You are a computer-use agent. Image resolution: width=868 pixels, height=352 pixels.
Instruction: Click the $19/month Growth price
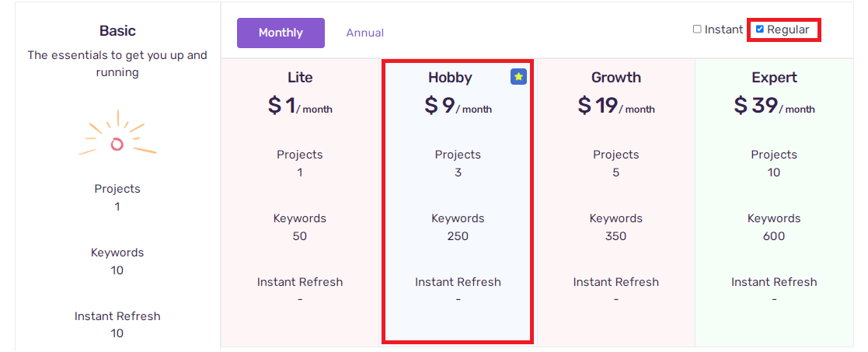(616, 105)
